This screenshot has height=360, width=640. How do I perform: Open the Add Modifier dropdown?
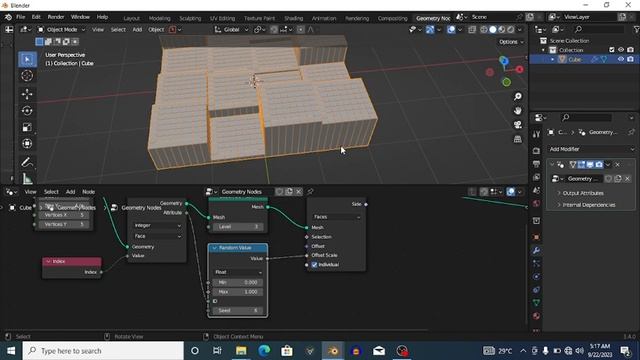591,149
